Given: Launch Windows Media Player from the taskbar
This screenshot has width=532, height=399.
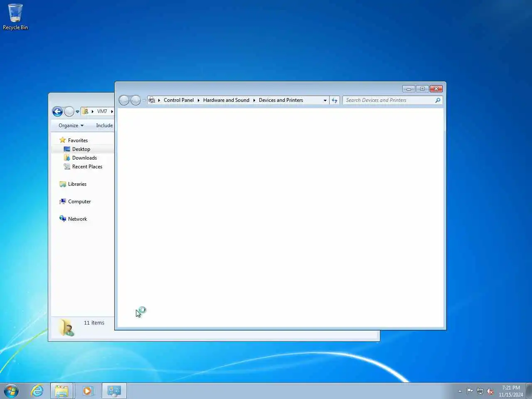Looking at the screenshot, I should coord(87,391).
